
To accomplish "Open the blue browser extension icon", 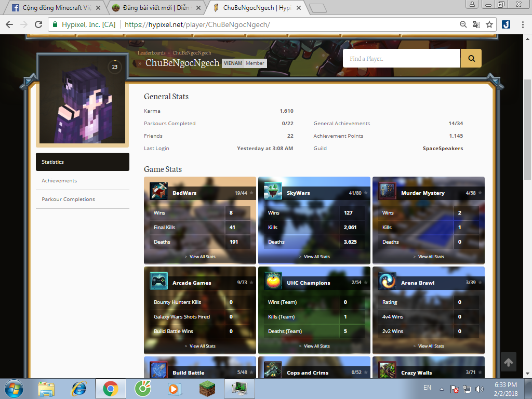I will tap(506, 24).
